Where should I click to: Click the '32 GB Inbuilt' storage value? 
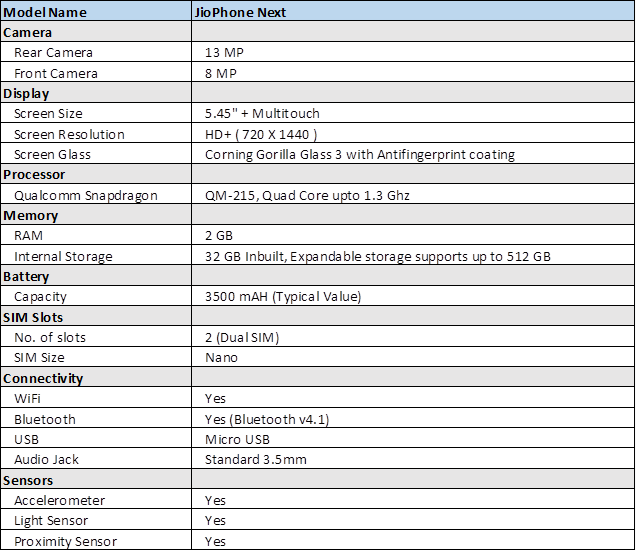point(413,256)
